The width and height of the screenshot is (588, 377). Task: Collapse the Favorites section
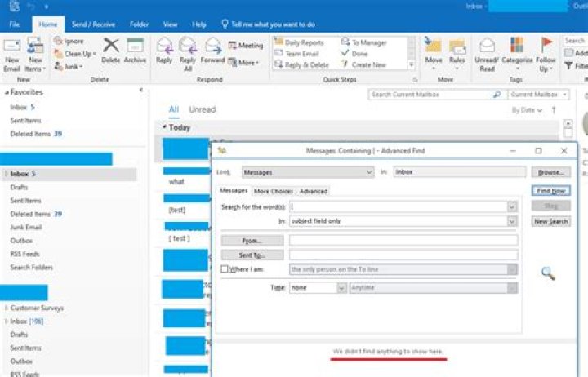coord(7,92)
